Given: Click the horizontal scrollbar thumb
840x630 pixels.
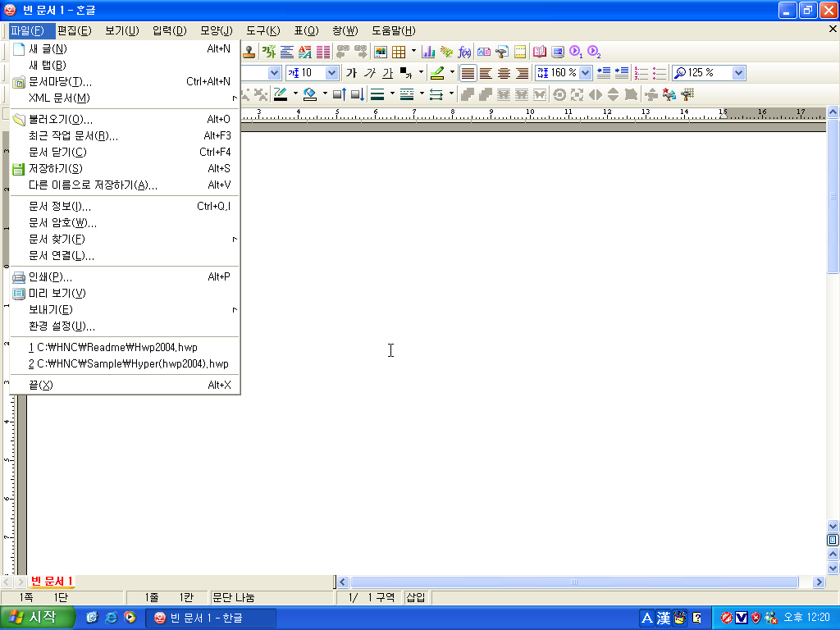Looking at the screenshot, I should (574, 582).
